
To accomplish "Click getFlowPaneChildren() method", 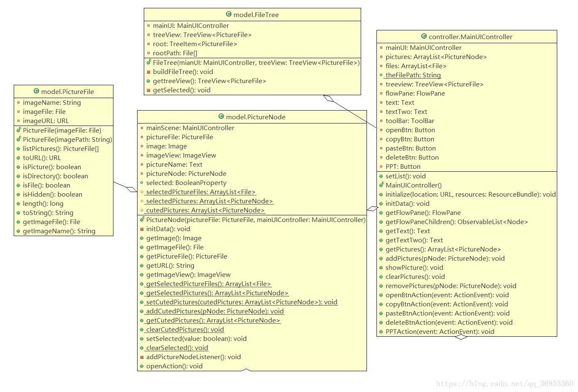I will click(457, 222).
